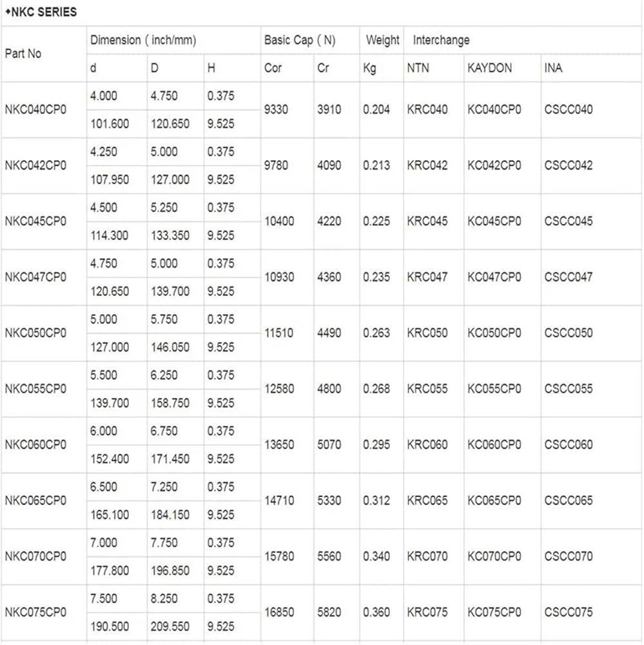Click the Cr value 5560
This screenshot has height=645, width=644.
pyautogui.click(x=329, y=556)
